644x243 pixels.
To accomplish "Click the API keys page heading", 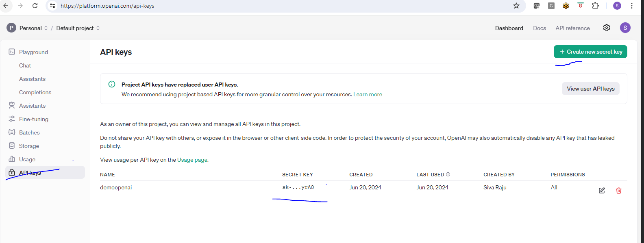I will coord(116,52).
